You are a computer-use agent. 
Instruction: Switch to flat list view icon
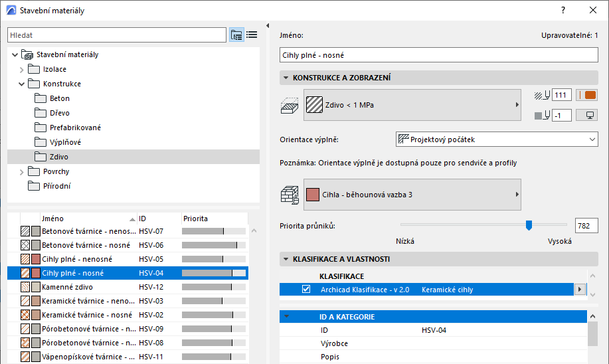coord(252,35)
